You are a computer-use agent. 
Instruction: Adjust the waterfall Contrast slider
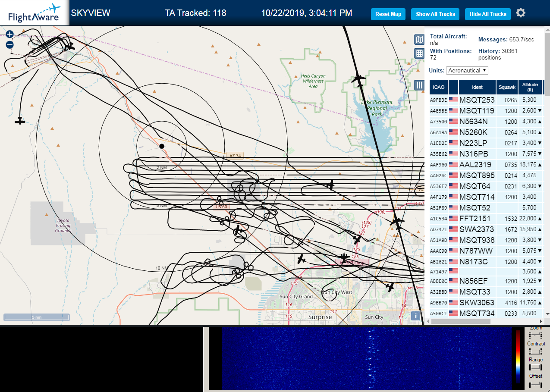[x=535, y=351]
